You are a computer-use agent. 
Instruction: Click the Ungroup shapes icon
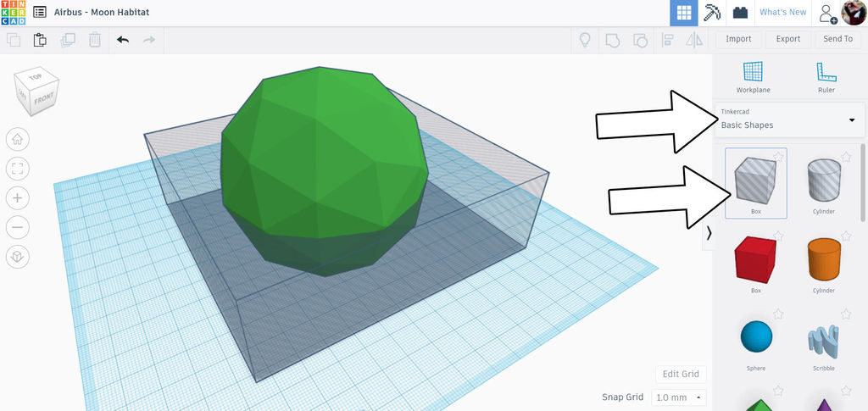click(640, 40)
